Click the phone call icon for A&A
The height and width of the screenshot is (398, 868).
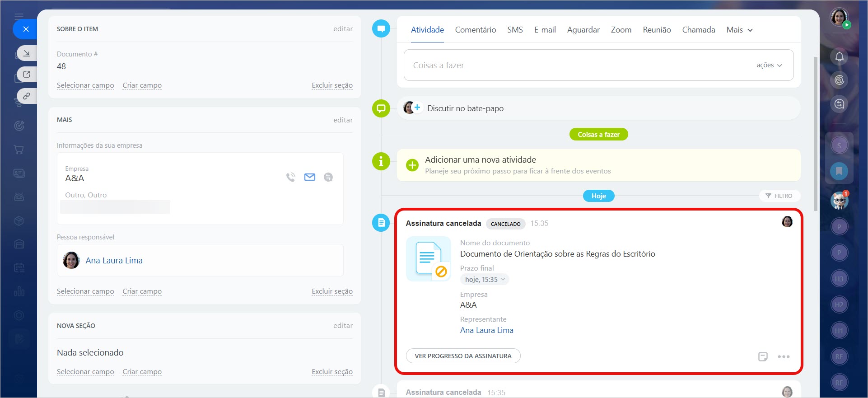click(x=290, y=177)
